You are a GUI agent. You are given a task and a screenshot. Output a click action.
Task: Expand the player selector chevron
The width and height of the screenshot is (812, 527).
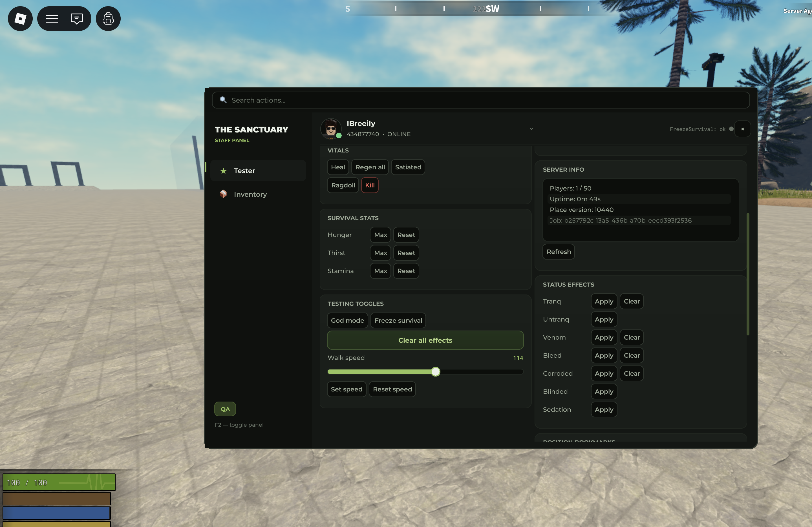pyautogui.click(x=531, y=129)
